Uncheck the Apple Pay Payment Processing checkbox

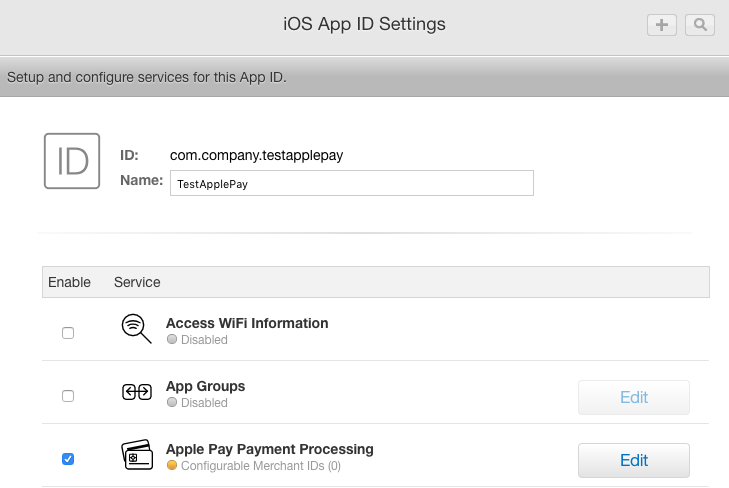(68, 459)
